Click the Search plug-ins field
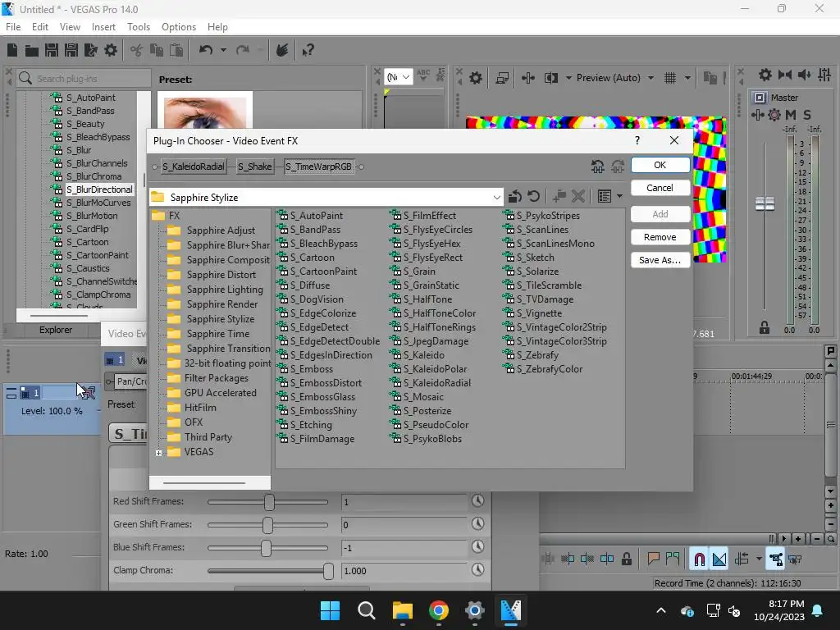The image size is (840, 630). pos(84,79)
